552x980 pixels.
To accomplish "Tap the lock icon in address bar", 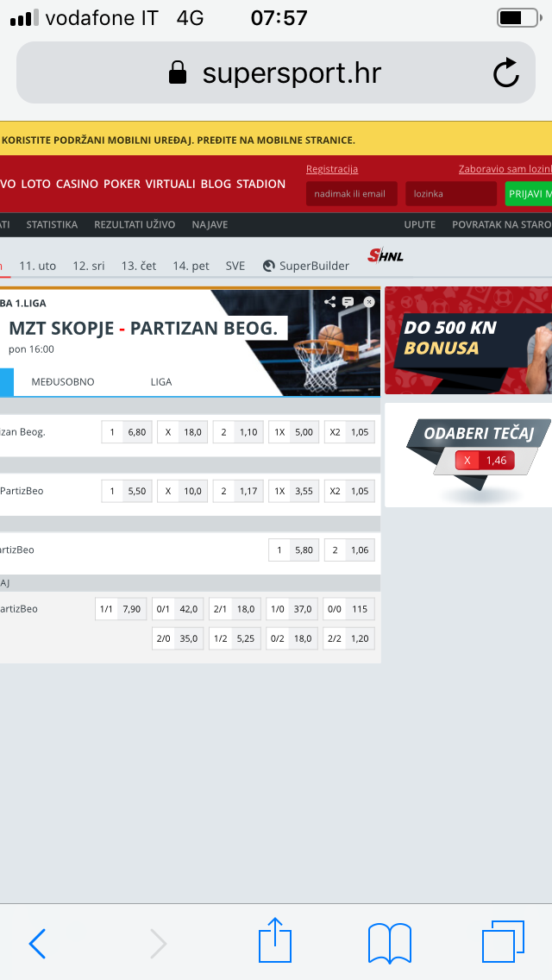I will point(179,72).
